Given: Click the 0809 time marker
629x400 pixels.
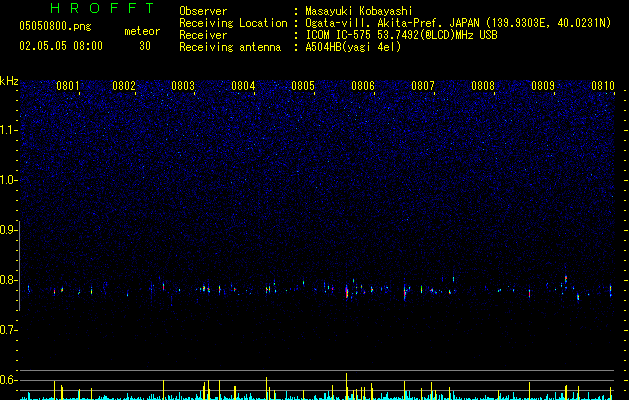Looking at the screenshot, I should pos(543,86).
